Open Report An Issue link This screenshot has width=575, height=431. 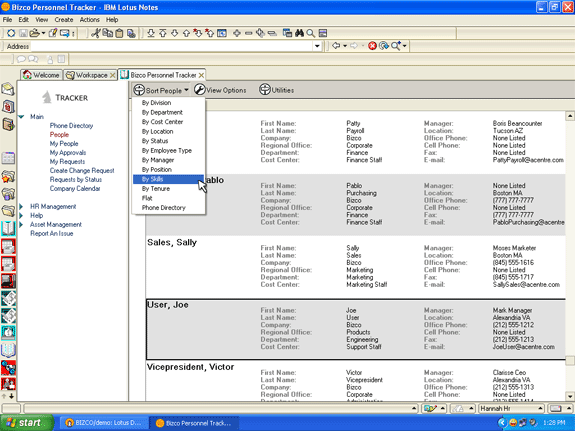(52, 233)
